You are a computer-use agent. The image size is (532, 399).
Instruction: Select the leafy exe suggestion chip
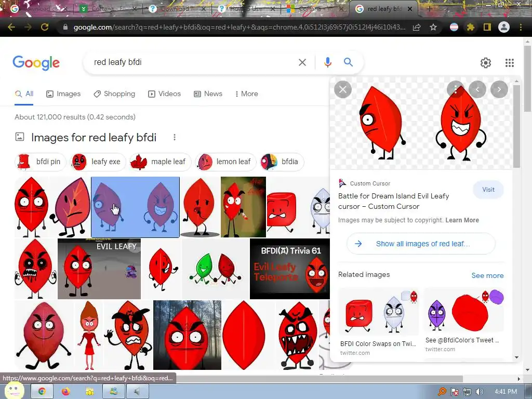click(x=98, y=162)
